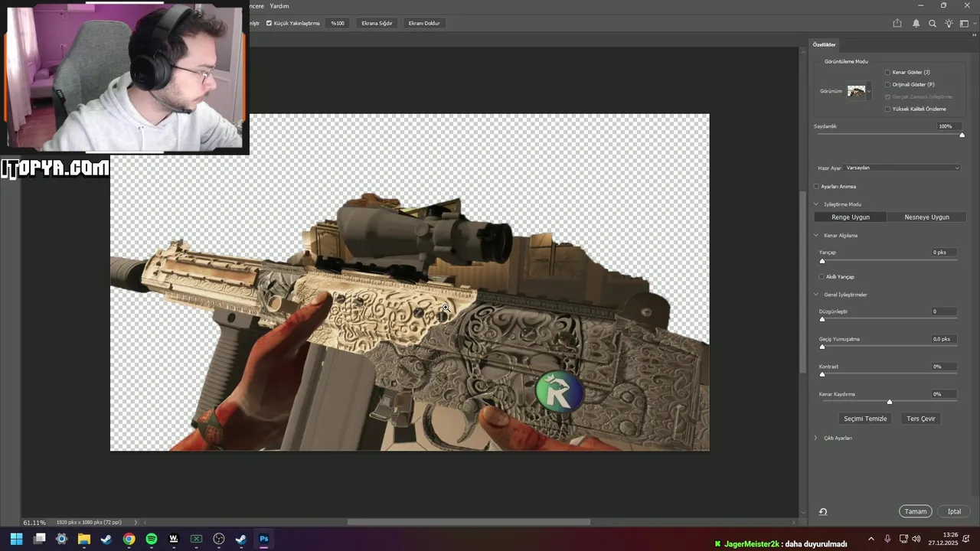This screenshot has height=551, width=980.
Task: Click the %100 zoom button
Action: (x=338, y=24)
